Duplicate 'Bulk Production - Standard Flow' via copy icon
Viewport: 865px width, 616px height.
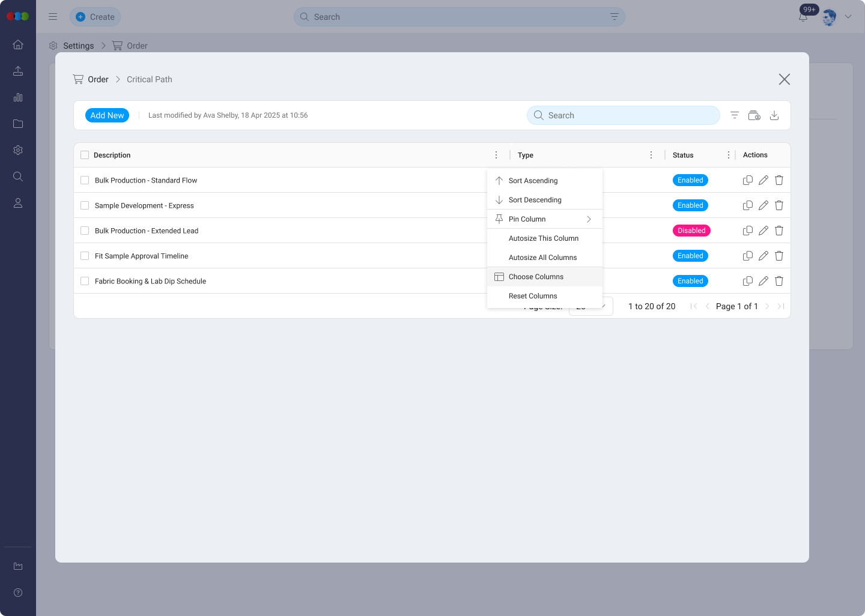pyautogui.click(x=748, y=180)
